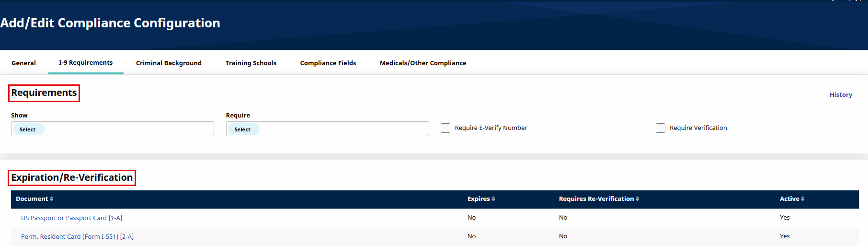Click the Requirements section heading
The image size is (868, 246).
tap(44, 93)
